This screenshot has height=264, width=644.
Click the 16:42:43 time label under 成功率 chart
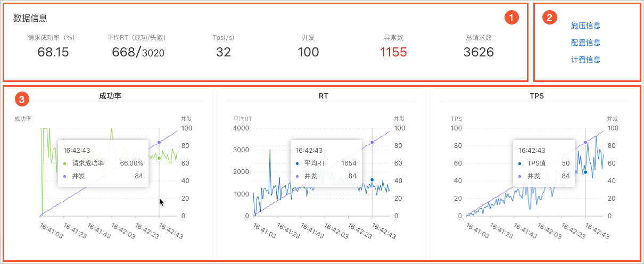point(171,230)
